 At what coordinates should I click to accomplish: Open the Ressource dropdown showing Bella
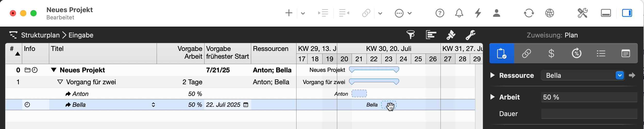pyautogui.click(x=620, y=75)
